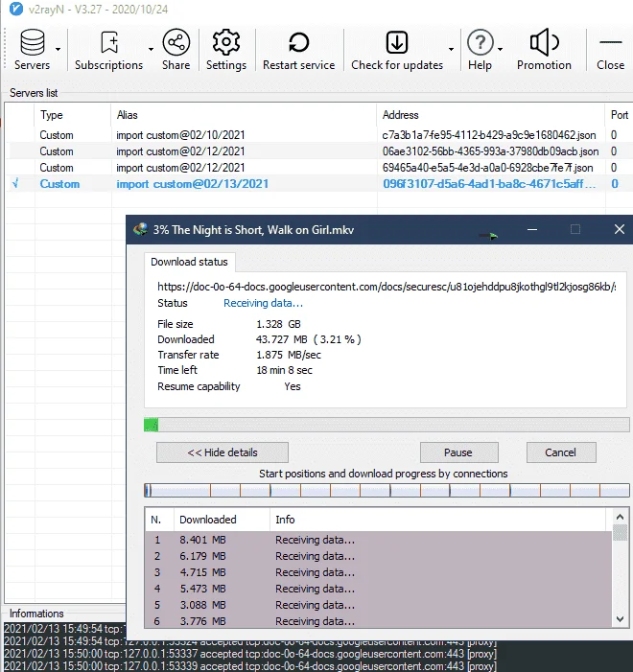Select connection 5 with 3.088 MB

tap(378, 605)
